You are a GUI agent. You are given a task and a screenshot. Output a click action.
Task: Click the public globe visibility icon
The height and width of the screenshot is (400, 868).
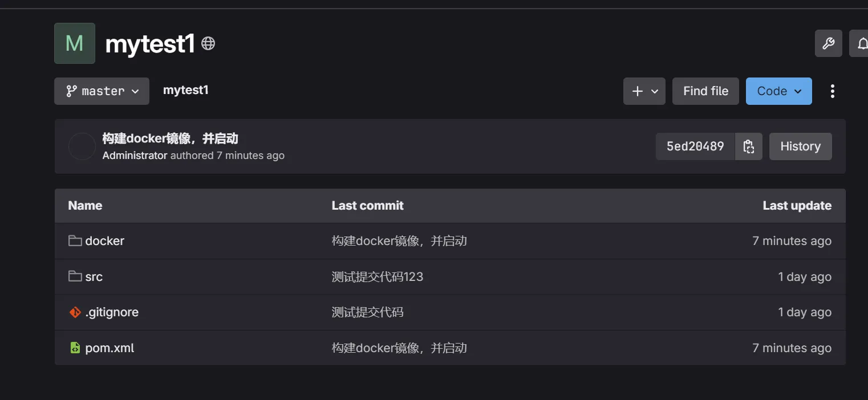(x=208, y=43)
